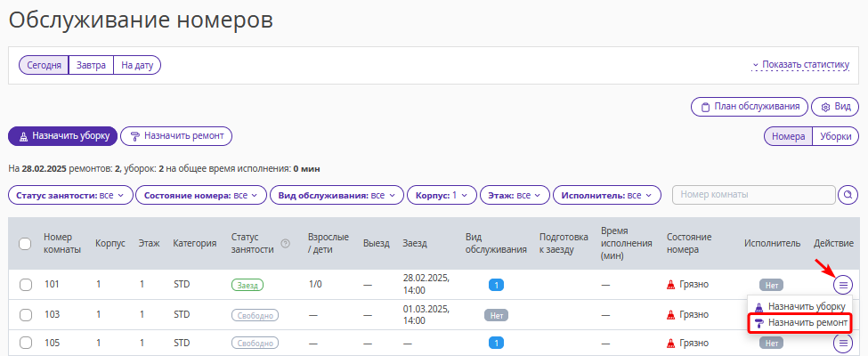Click the Время исполнения column header
Screen dimensions: 868x356
(627, 243)
